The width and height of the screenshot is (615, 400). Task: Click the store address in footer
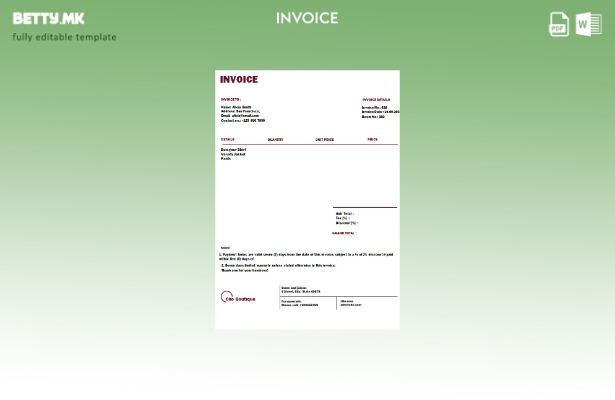300,291
